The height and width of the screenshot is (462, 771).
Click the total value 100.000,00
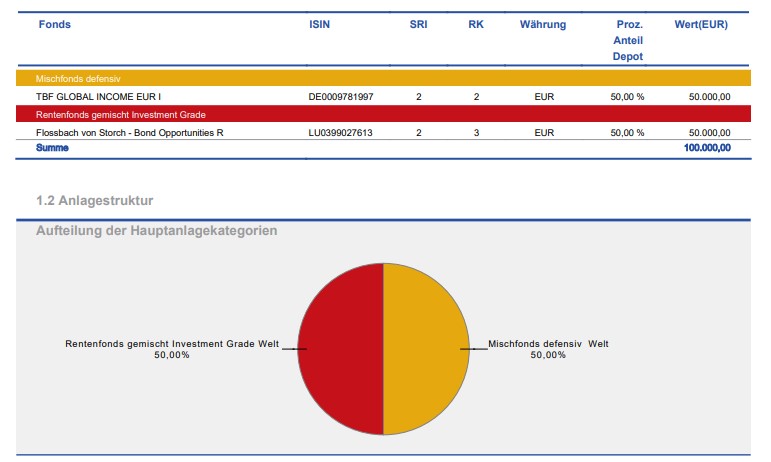click(x=707, y=148)
